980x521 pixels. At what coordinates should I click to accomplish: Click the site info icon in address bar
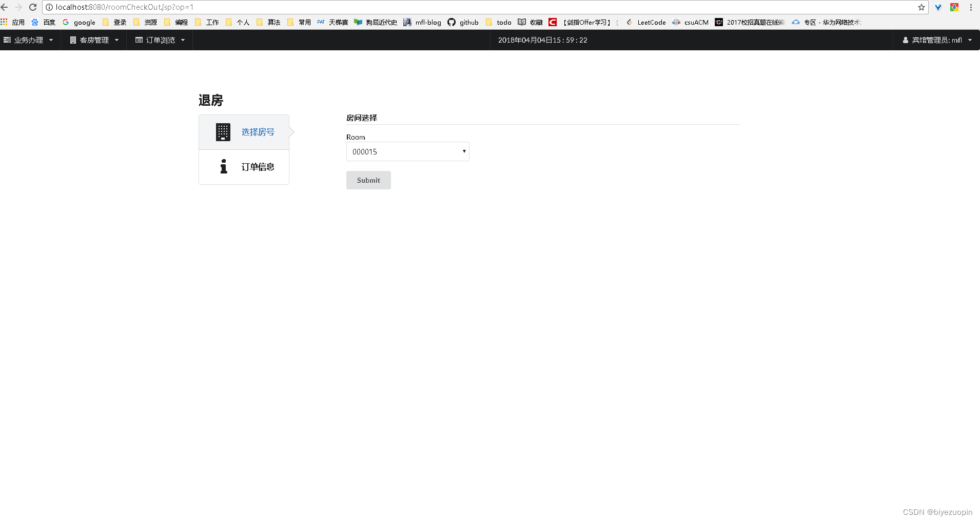click(49, 7)
